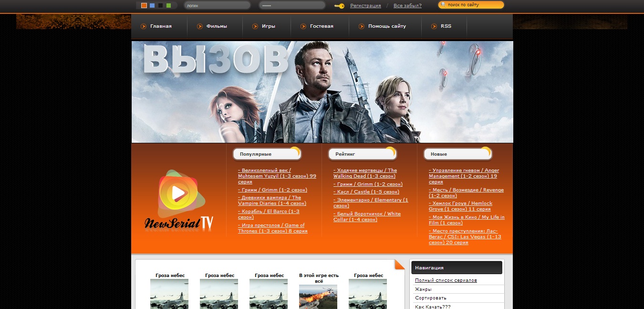The height and width of the screenshot is (309, 644).
Task: Open 'Хемлок Гроув / Hemlock Grove' link
Action: [x=460, y=206]
